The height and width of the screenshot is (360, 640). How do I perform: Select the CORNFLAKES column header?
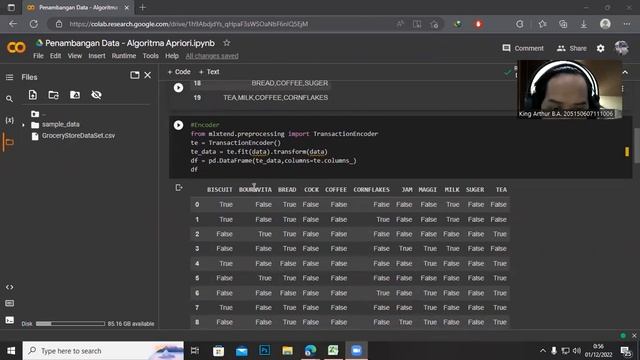[371, 190]
